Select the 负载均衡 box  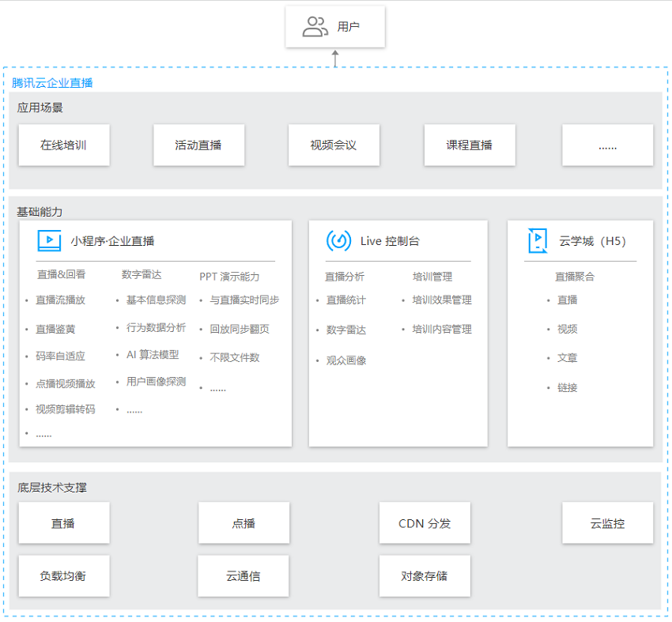click(64, 576)
